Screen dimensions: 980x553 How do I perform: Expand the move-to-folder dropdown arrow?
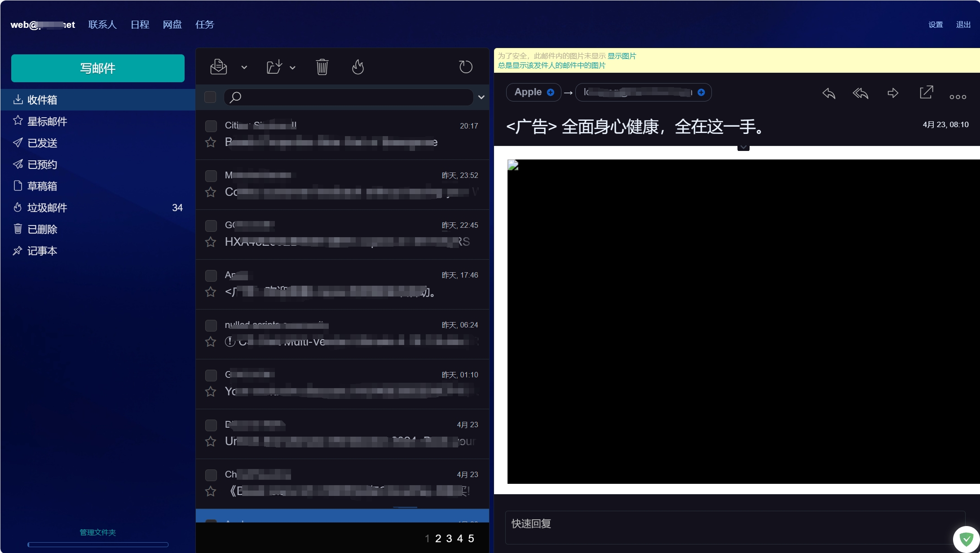[x=292, y=67]
